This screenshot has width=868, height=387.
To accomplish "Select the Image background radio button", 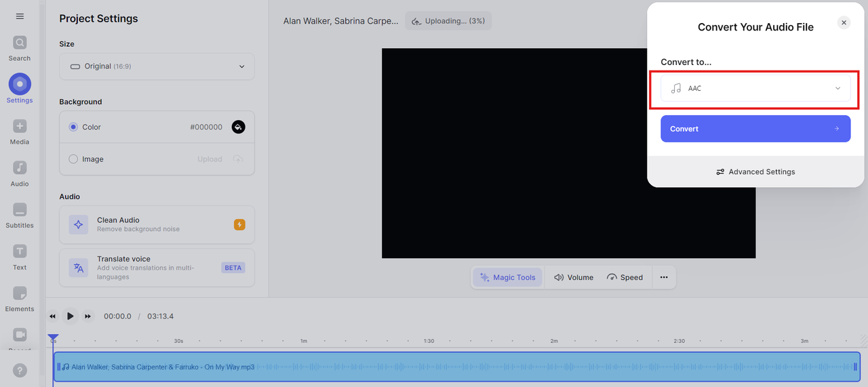I will pos(73,159).
